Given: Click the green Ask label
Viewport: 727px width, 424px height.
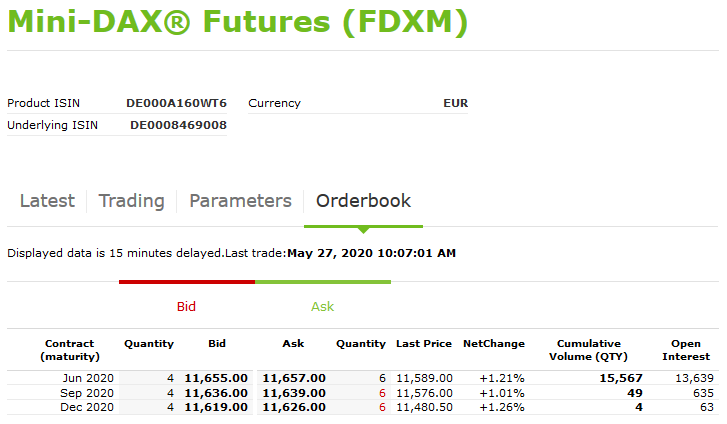Looking at the screenshot, I should point(322,307).
